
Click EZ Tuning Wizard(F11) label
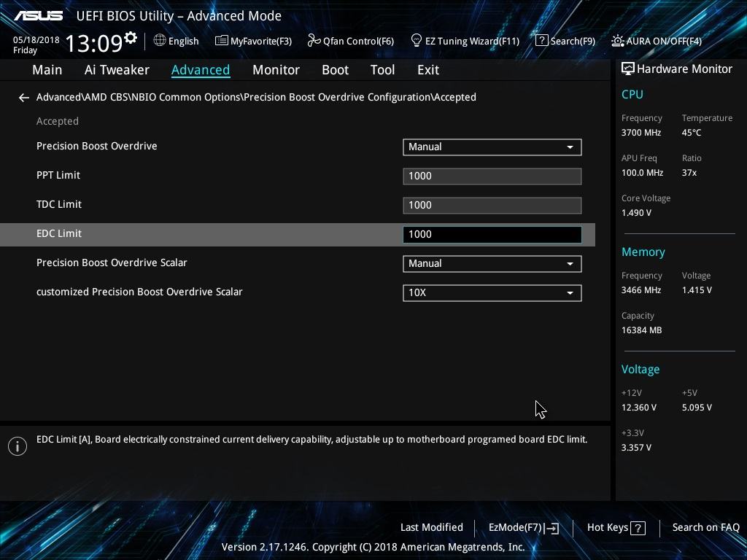click(472, 42)
